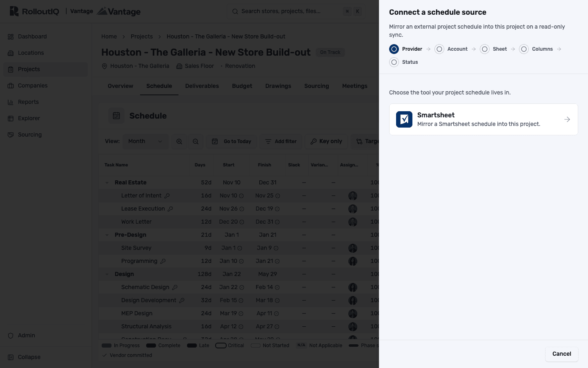Click the key icon next to Letter of Intent
This screenshot has height=368, width=588.
(x=167, y=196)
